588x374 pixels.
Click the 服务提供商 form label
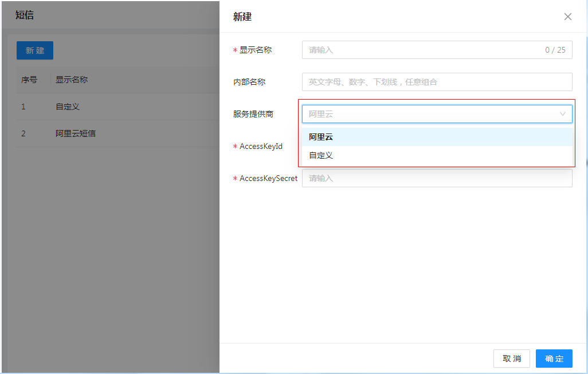253,114
